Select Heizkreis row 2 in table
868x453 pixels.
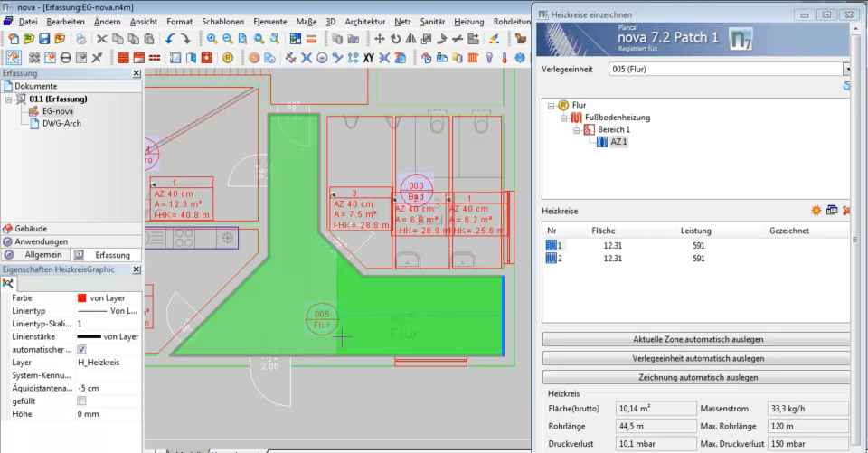pos(697,258)
